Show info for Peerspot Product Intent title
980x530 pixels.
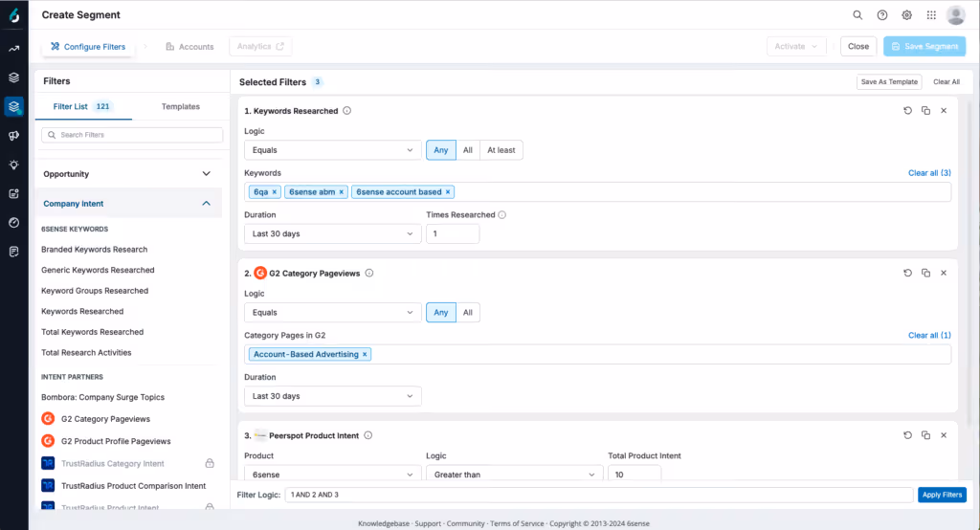(368, 435)
